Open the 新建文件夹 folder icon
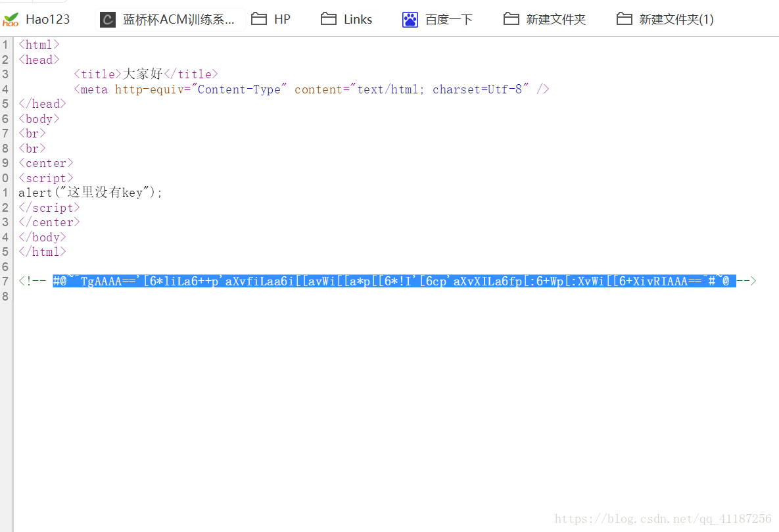This screenshot has height=532, width=779. tap(511, 19)
